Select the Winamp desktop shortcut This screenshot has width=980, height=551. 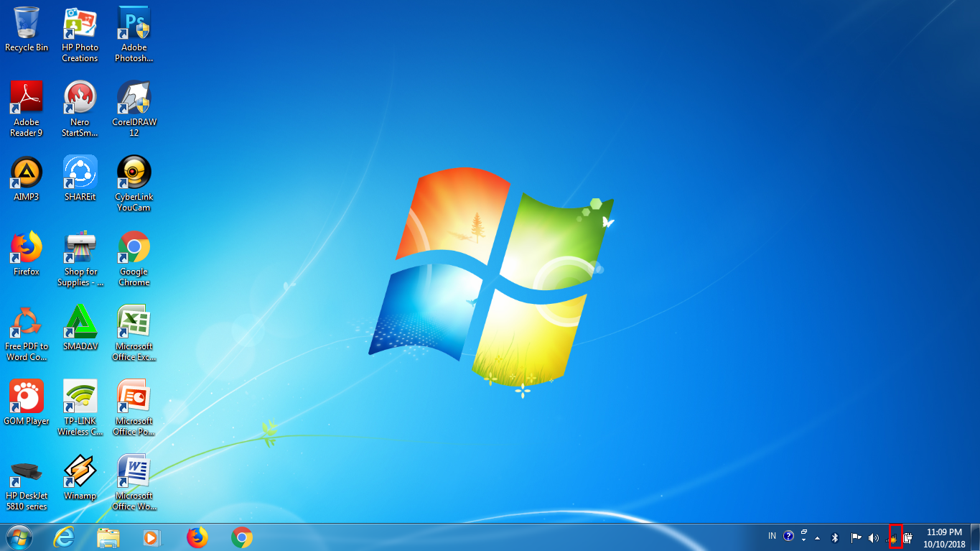80,478
